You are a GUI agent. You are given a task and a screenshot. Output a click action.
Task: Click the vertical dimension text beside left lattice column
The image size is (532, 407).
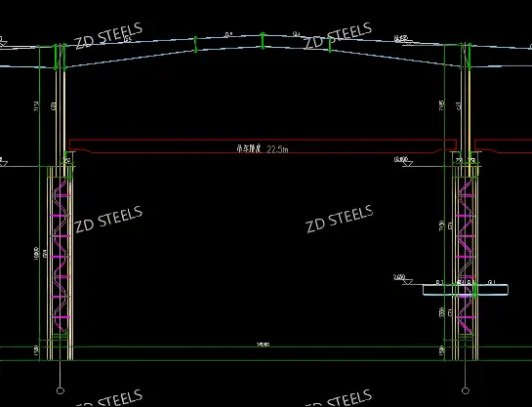coord(37,254)
